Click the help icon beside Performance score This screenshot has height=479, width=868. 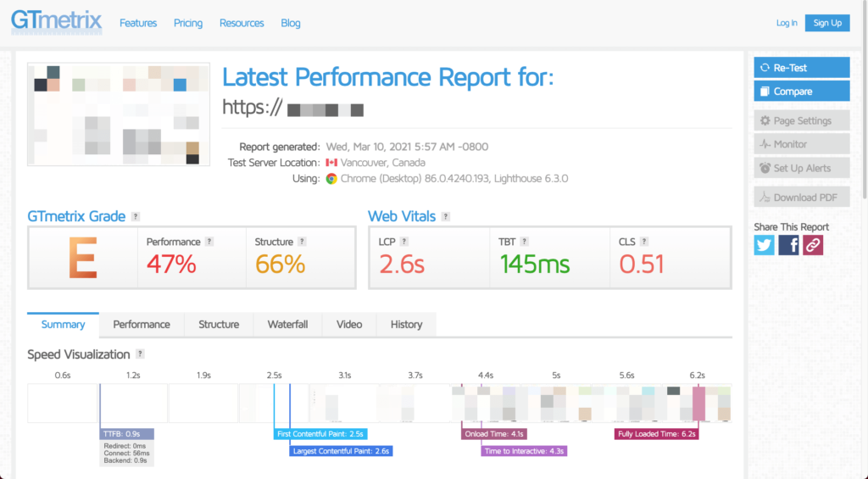click(209, 242)
